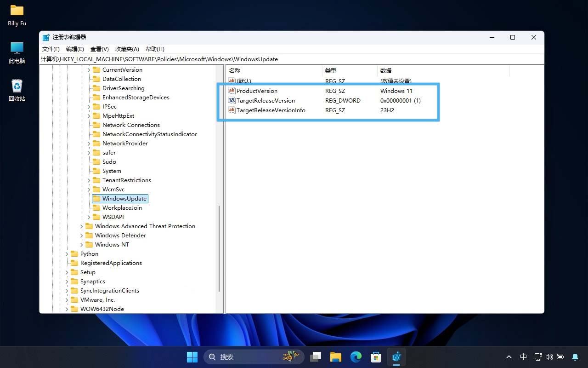The image size is (588, 368).
Task: Expand the Windows NT key
Action: [82, 245]
